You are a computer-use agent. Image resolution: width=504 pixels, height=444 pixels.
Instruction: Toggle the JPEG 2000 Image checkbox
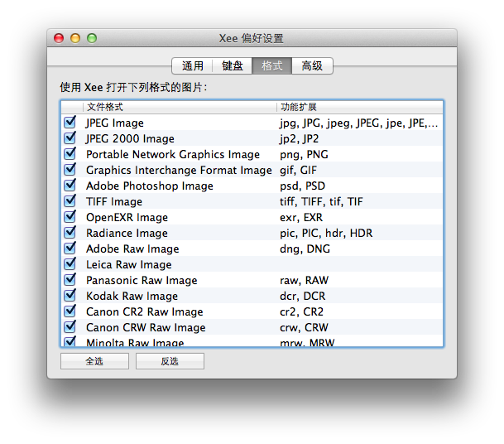(x=70, y=138)
